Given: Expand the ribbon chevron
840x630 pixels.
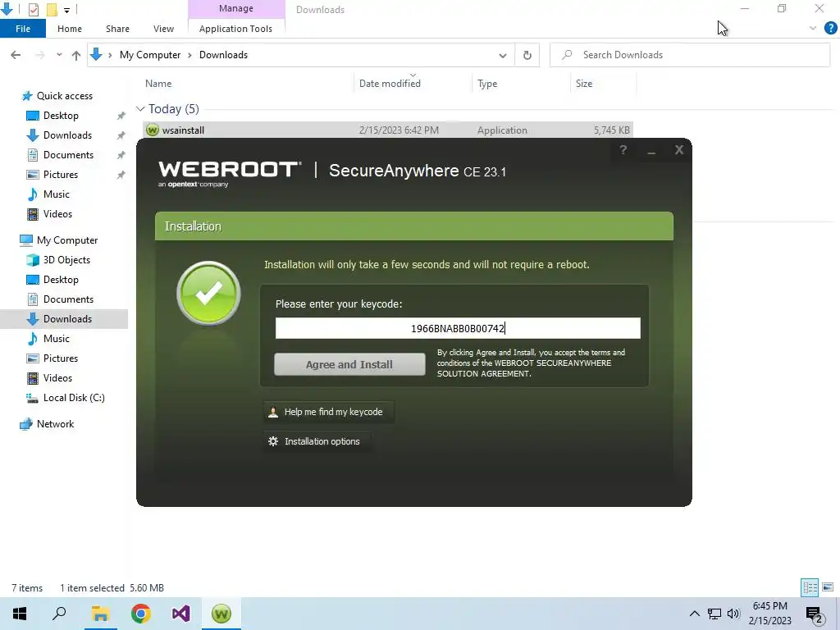Looking at the screenshot, I should [813, 28].
